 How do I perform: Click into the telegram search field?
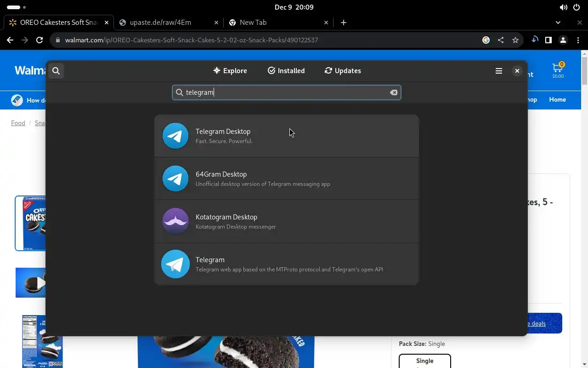pyautogui.click(x=287, y=92)
